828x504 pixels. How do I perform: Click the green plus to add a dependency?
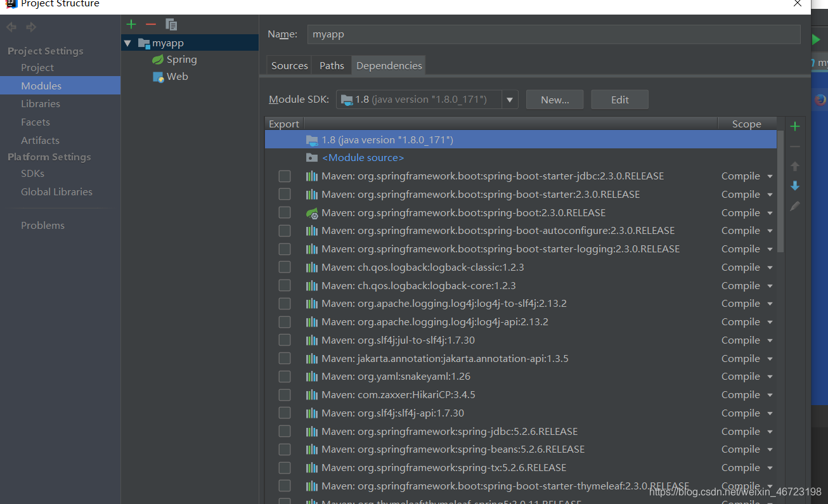(x=794, y=126)
